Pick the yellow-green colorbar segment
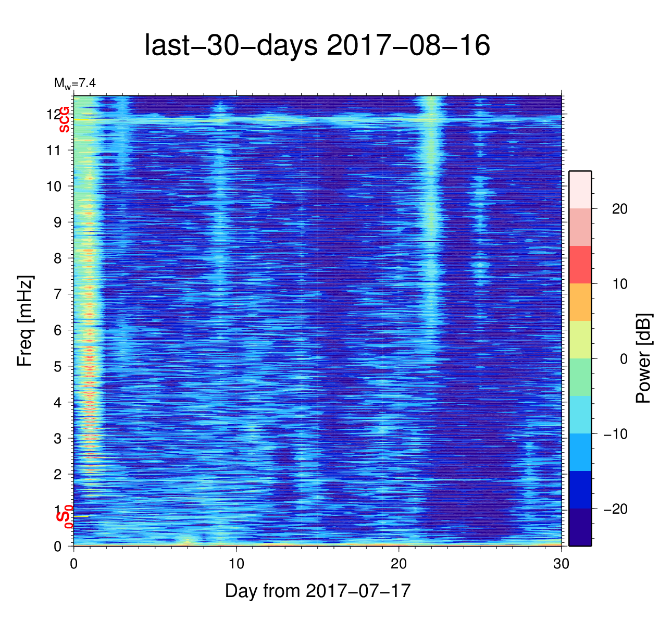This screenshot has height=620, width=672. point(580,340)
